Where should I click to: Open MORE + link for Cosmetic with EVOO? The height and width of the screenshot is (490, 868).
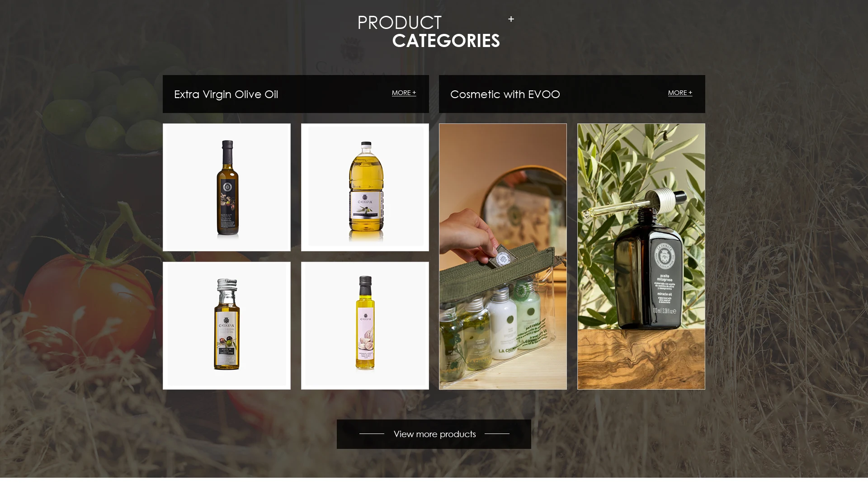[680, 93]
